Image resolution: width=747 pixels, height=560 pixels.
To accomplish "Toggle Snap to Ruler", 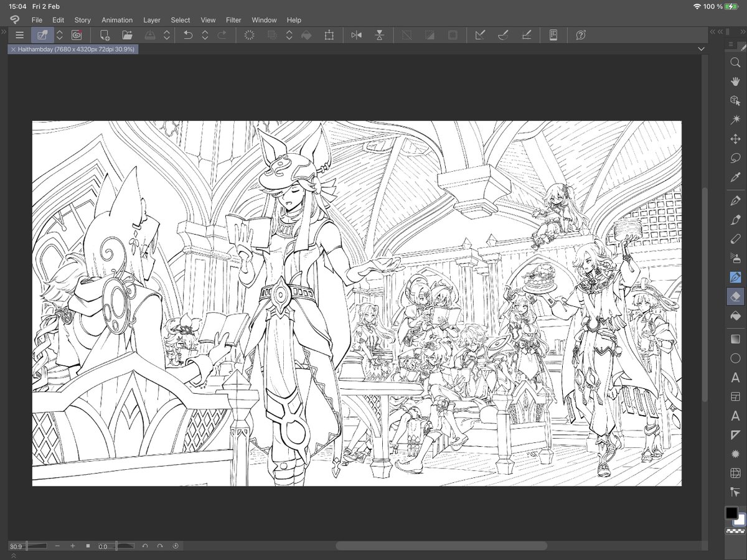I will click(x=480, y=35).
